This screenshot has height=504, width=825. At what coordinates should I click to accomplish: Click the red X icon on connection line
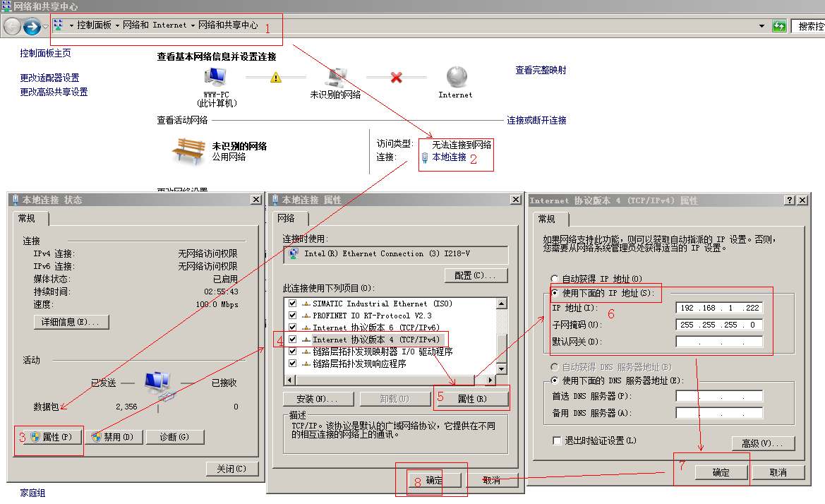pyautogui.click(x=396, y=78)
